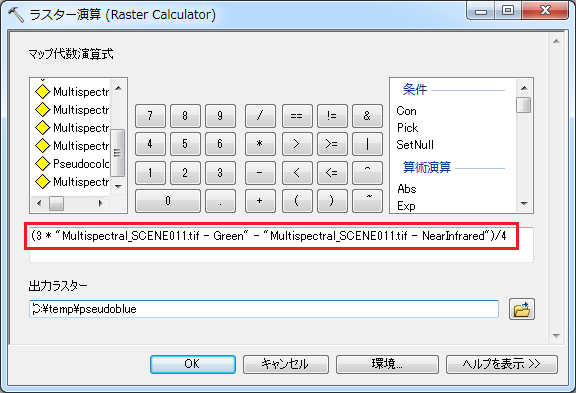This screenshot has height=393, width=576.
Task: Choose the SetNull function
Action: 415,144
